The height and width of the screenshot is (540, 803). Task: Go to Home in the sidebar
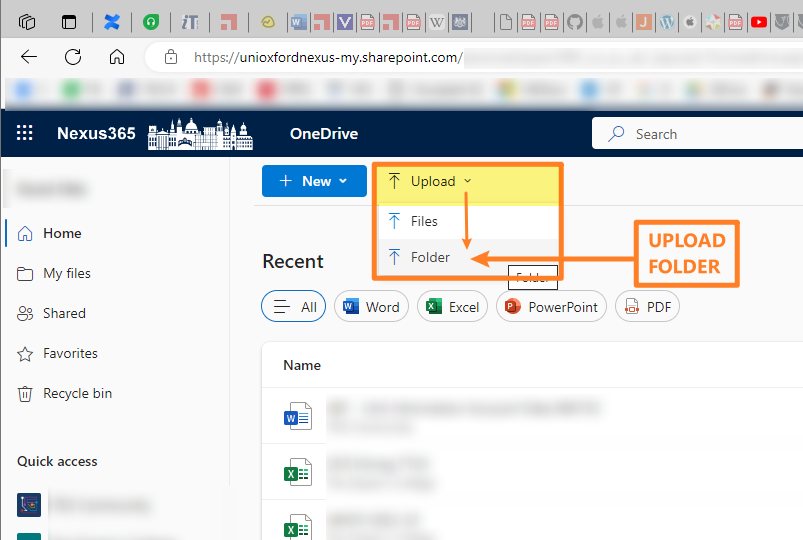[x=62, y=233]
